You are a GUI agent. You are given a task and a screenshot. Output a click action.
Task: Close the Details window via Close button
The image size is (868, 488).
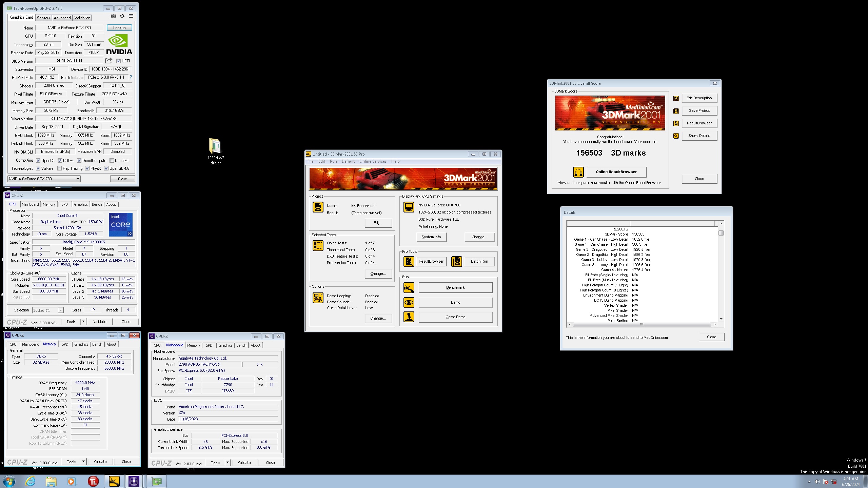711,337
